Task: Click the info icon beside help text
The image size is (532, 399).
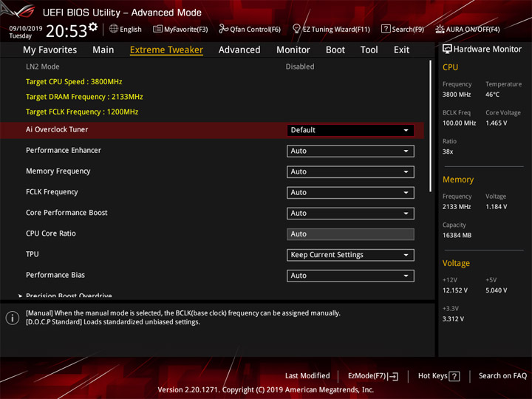Action: (13, 318)
